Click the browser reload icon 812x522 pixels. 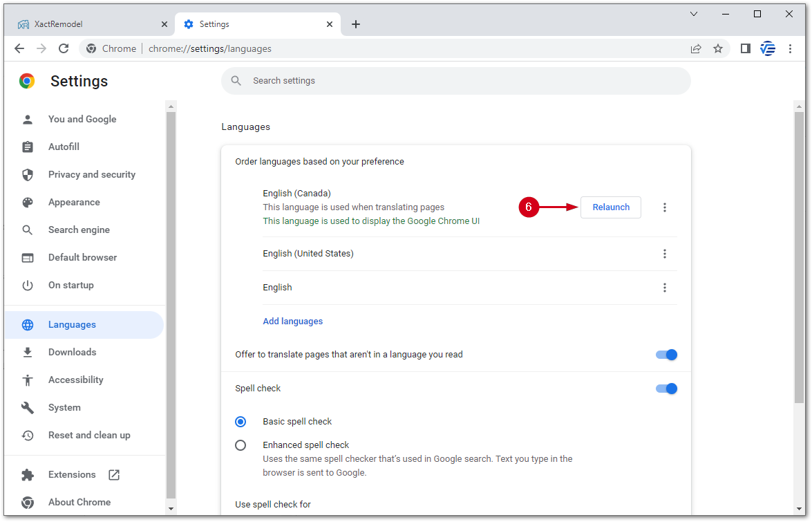64,48
